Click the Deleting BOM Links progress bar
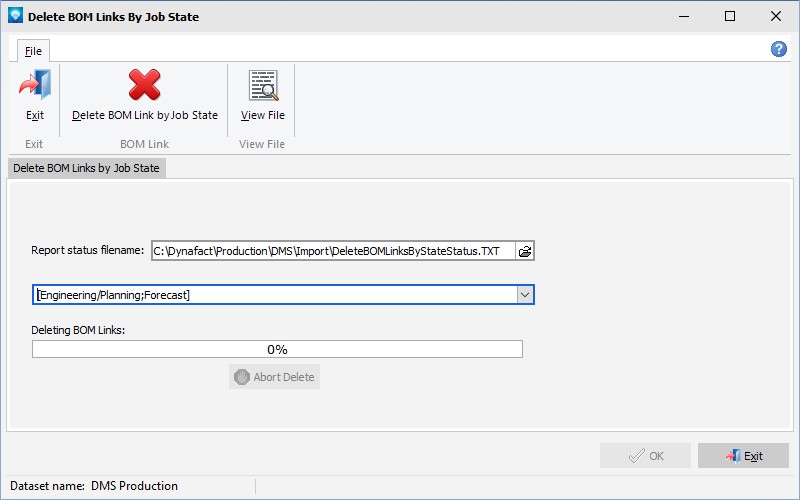This screenshot has width=800, height=500. (278, 349)
